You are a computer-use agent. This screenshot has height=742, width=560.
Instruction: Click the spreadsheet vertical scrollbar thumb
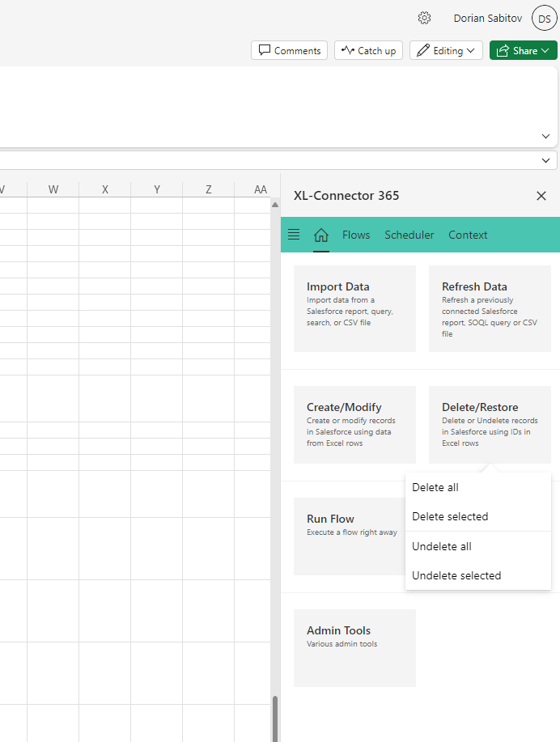(x=275, y=719)
